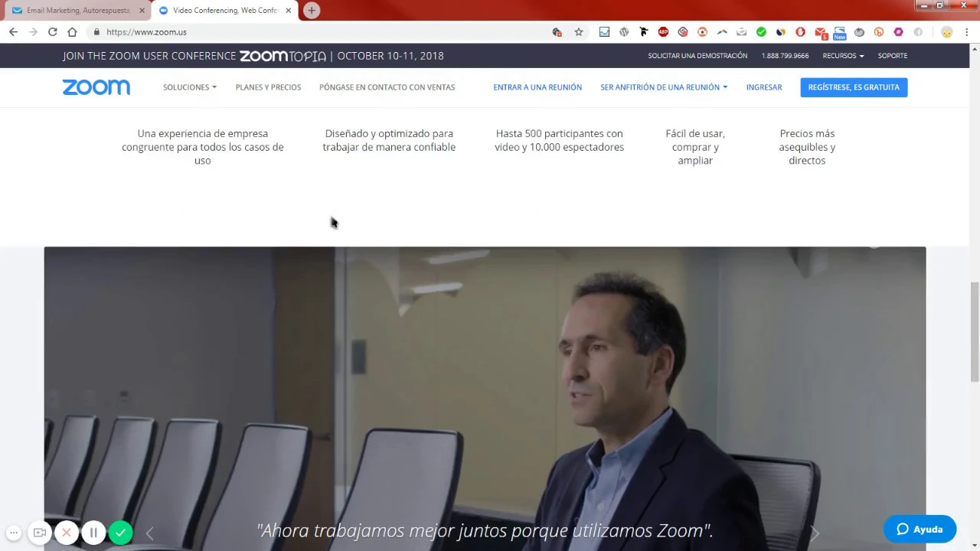The height and width of the screenshot is (551, 980).
Task: Finish recording with the green checkmark
Action: pyautogui.click(x=120, y=533)
